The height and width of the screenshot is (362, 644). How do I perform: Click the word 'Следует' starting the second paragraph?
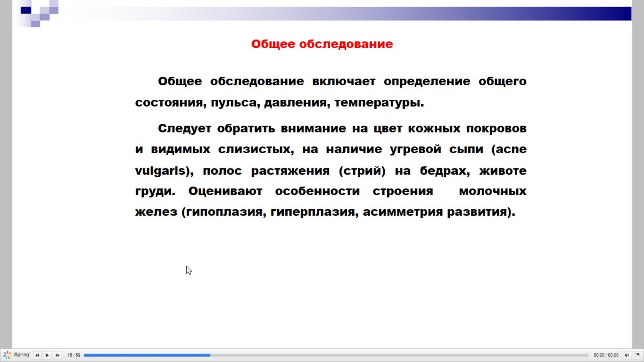[x=184, y=129]
